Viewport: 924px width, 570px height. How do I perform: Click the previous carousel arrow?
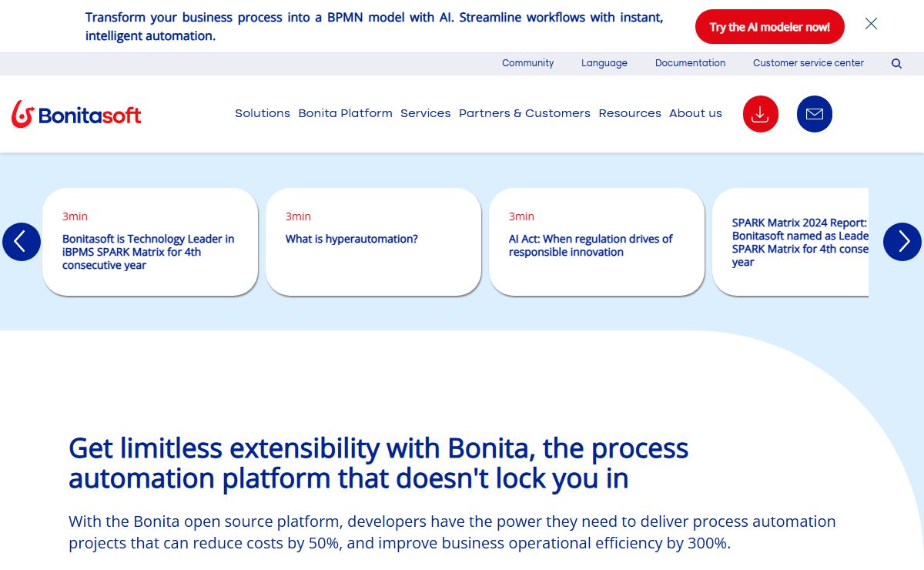[x=22, y=242]
